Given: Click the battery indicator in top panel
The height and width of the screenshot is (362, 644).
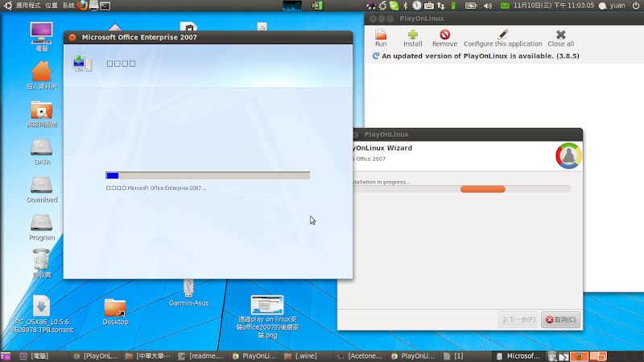Looking at the screenshot, I should pyautogui.click(x=471, y=6).
